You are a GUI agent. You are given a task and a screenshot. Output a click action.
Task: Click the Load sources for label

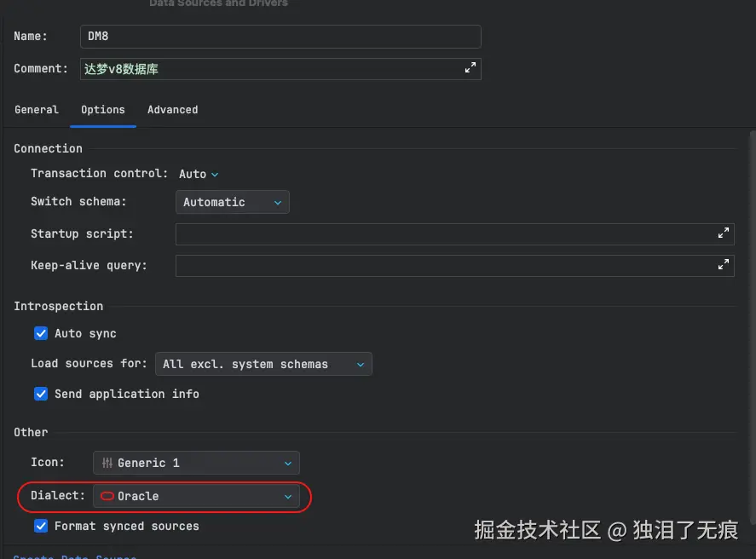[x=89, y=363]
